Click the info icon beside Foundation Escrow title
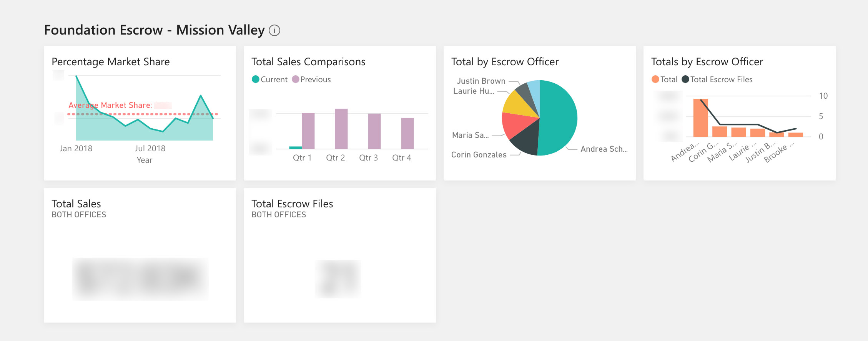The image size is (868, 341). click(x=274, y=30)
